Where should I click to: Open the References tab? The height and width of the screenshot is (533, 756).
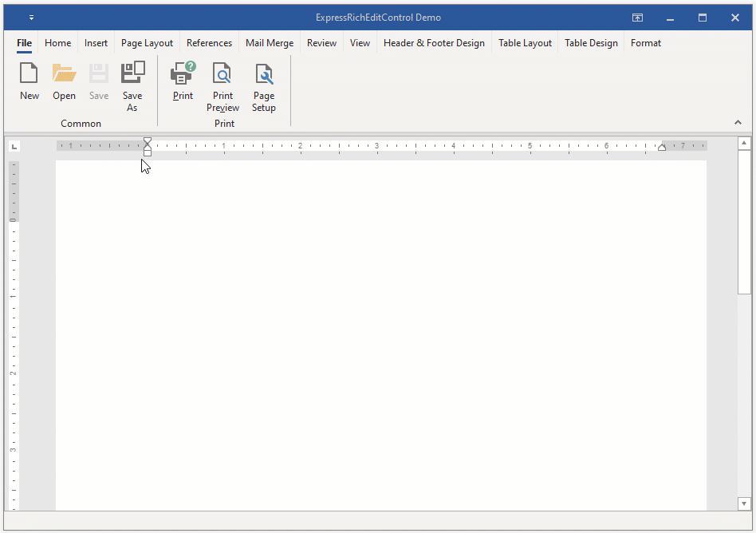(x=209, y=43)
